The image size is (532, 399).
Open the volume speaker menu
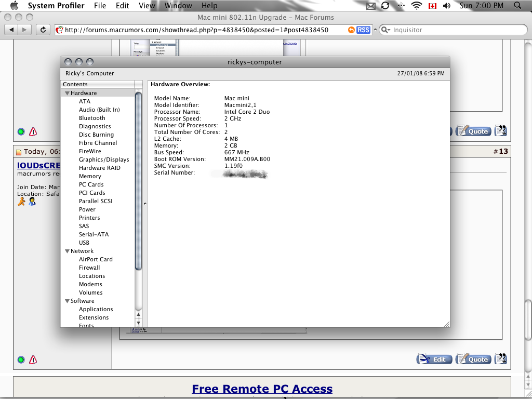[447, 6]
